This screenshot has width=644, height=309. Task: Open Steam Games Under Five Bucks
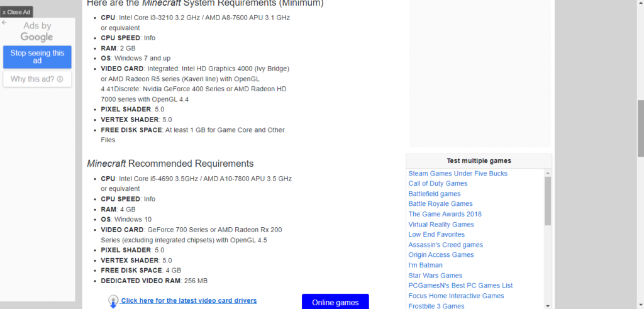pyautogui.click(x=458, y=174)
